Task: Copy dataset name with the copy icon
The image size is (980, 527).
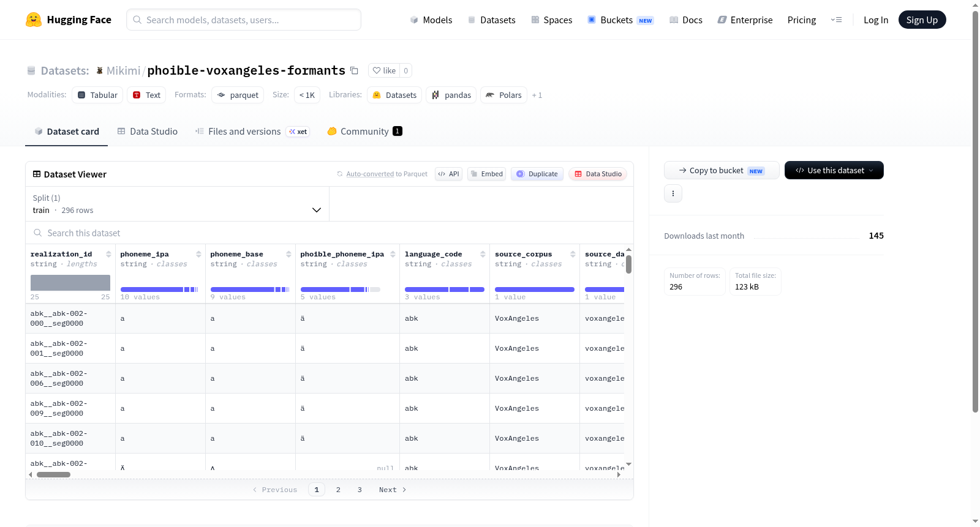Action: pos(354,70)
